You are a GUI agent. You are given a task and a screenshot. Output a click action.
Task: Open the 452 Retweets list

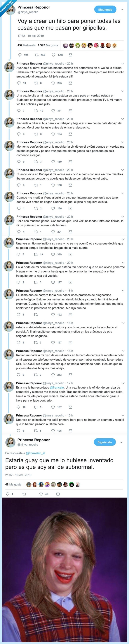pos(26,45)
